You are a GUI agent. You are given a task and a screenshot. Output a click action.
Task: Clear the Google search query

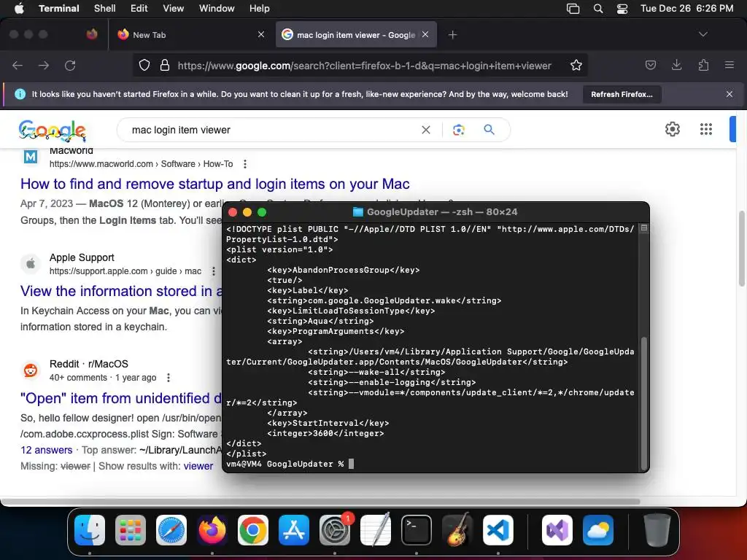[426, 130]
